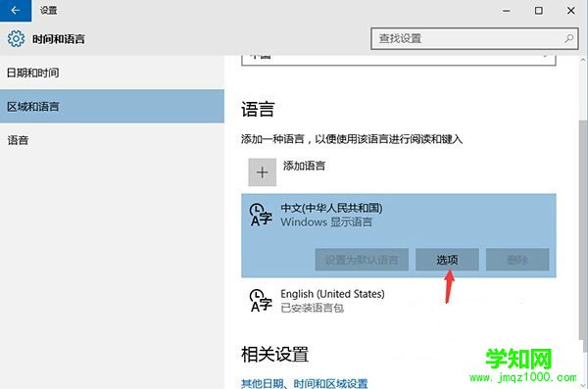Click the scrollbar down arrow
This screenshot has height=389, width=588.
583,385
